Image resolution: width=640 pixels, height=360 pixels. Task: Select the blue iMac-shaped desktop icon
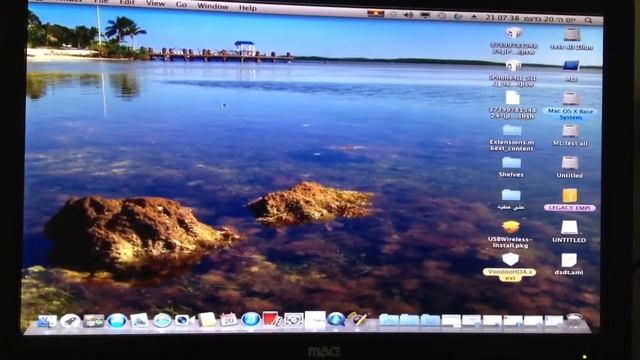pyautogui.click(x=571, y=66)
